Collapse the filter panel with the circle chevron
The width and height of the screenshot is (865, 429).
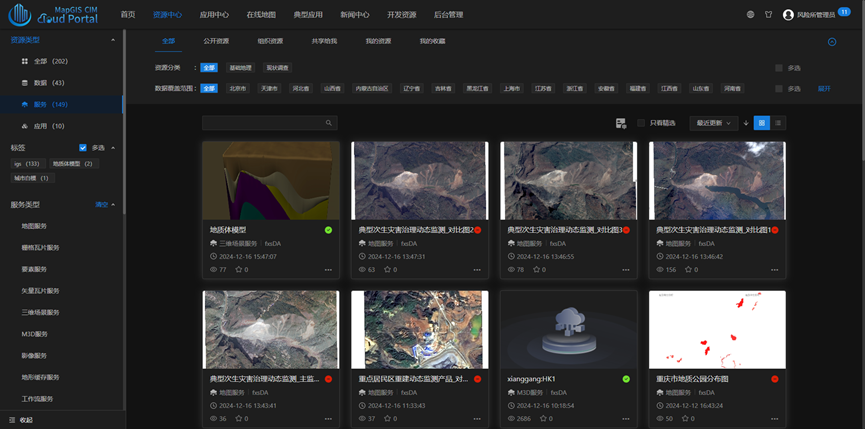tap(832, 42)
